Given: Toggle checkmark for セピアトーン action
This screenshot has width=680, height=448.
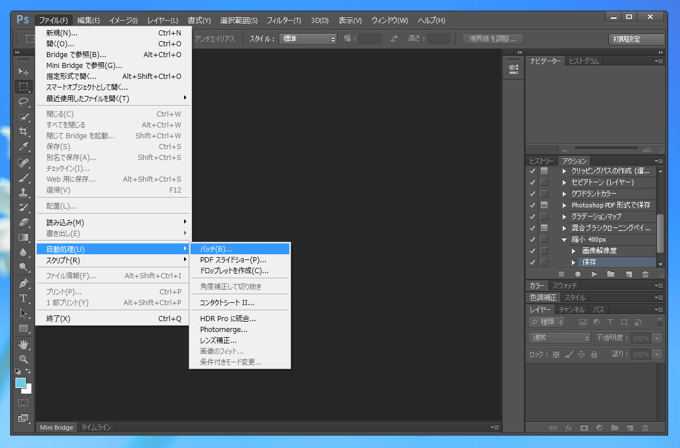Looking at the screenshot, I should point(532,182).
